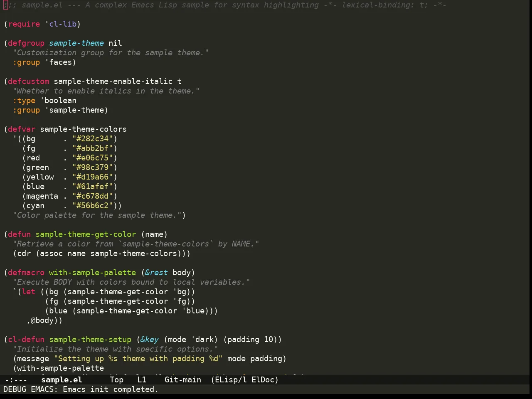Click the 'cl-lib symbol
This screenshot has width=532, height=399.
[61, 24]
